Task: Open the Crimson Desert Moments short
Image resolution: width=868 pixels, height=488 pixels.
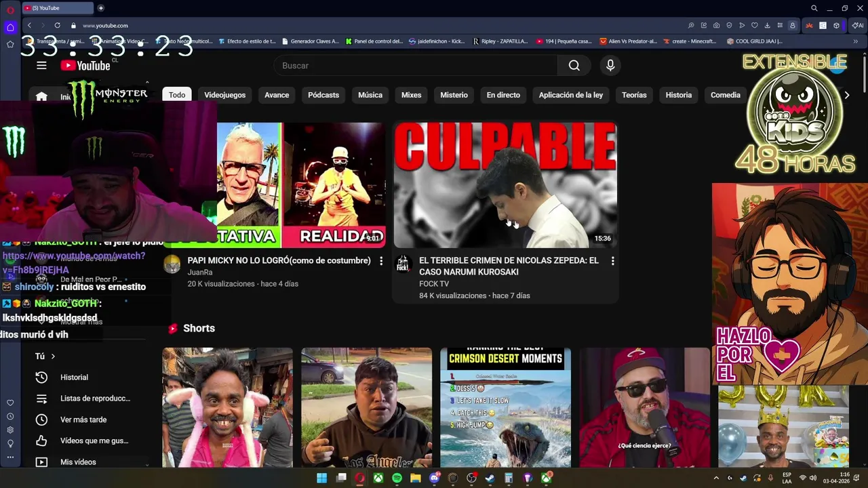Action: pos(505,407)
